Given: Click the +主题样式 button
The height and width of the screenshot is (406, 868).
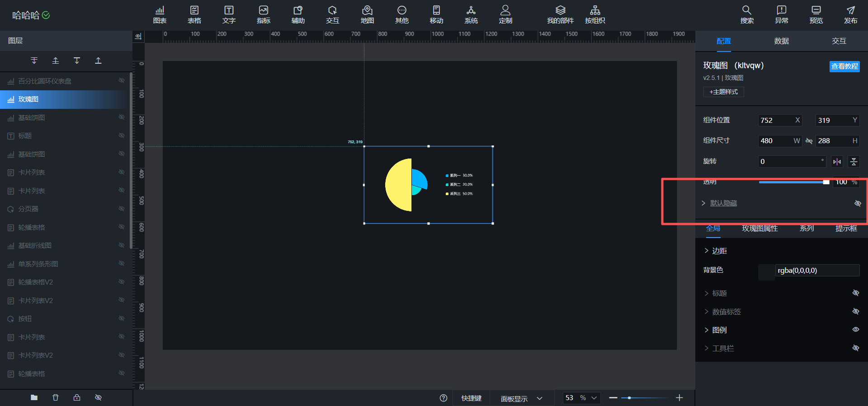Looking at the screenshot, I should click(x=723, y=92).
